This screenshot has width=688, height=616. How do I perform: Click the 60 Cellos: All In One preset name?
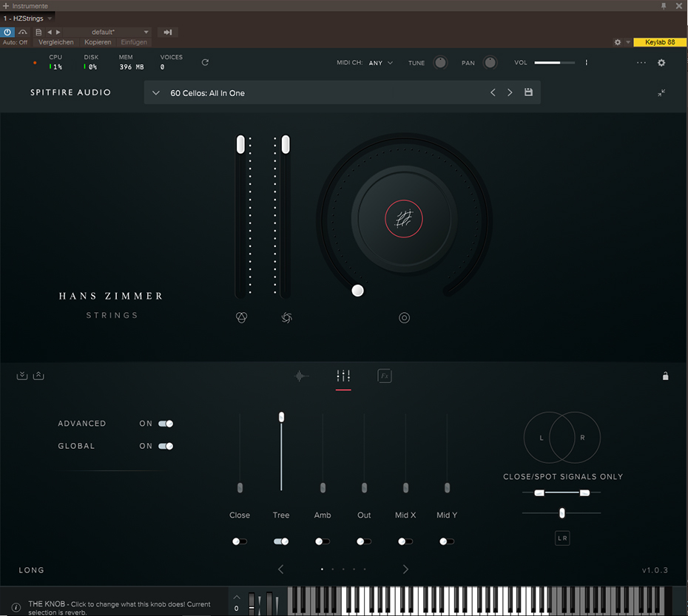tap(208, 93)
